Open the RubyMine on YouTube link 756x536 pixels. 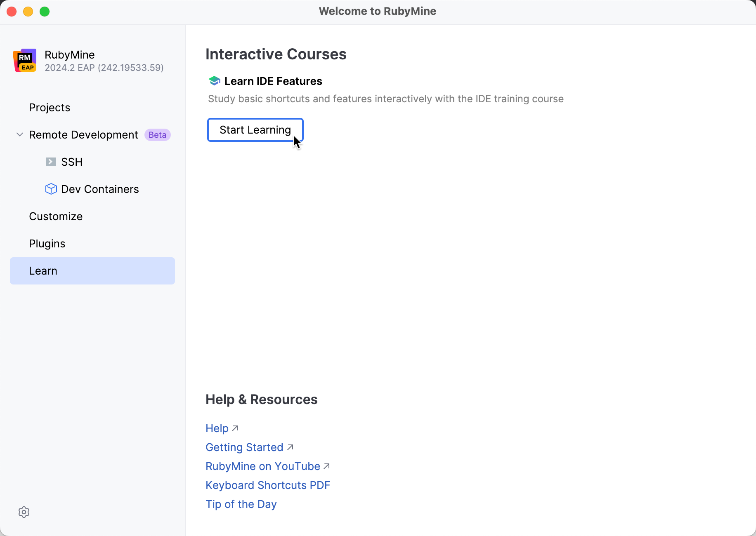[x=263, y=466]
